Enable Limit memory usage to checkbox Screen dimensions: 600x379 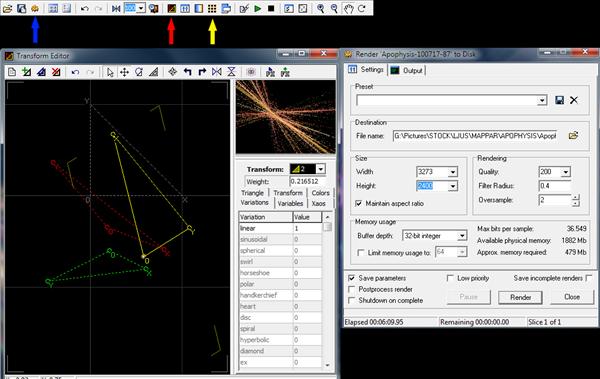point(360,253)
